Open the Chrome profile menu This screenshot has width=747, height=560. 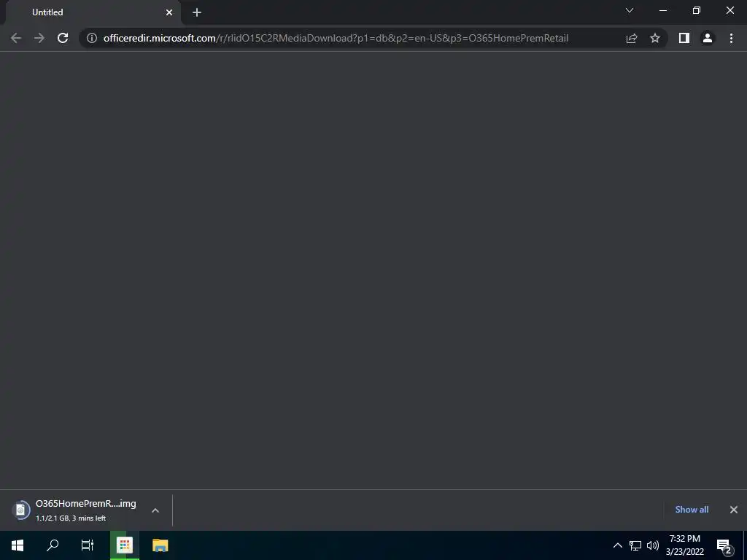[x=708, y=38]
